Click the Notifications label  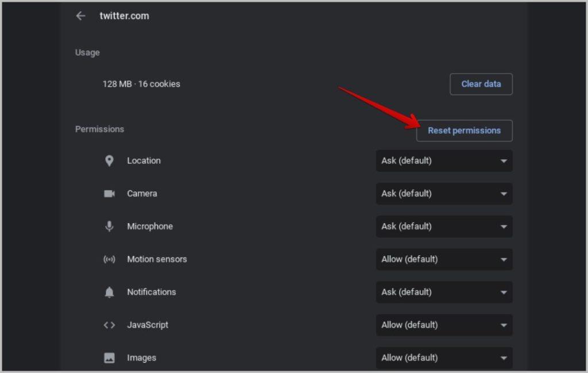pyautogui.click(x=152, y=292)
